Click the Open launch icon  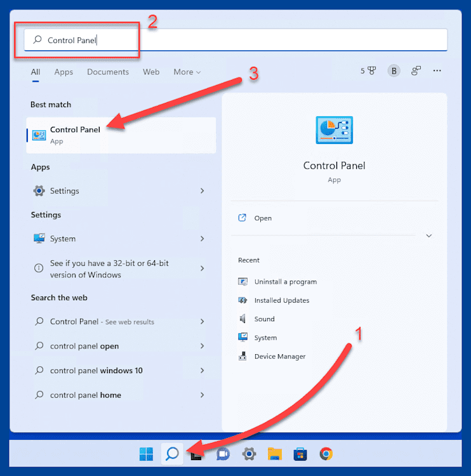click(242, 218)
